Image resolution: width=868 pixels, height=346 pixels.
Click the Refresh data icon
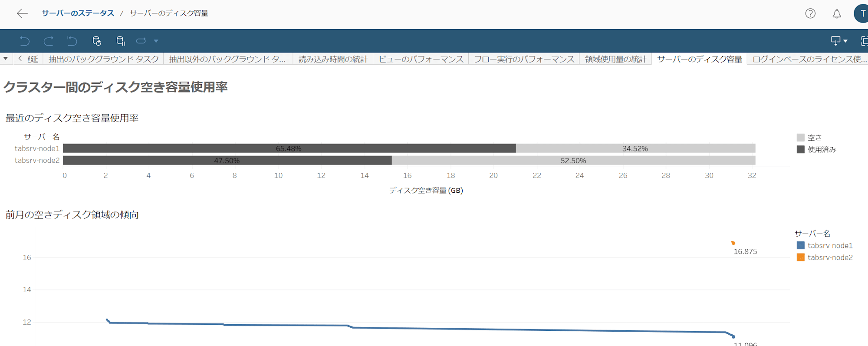point(97,41)
